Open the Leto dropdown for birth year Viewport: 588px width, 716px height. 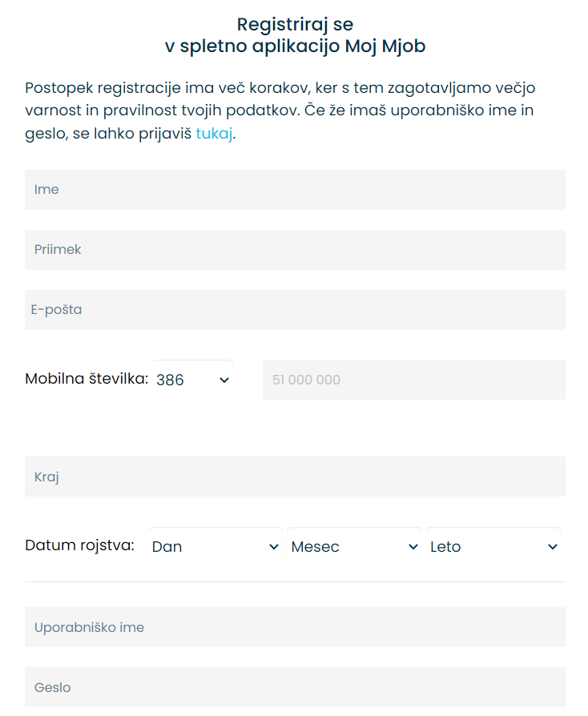coord(493,546)
